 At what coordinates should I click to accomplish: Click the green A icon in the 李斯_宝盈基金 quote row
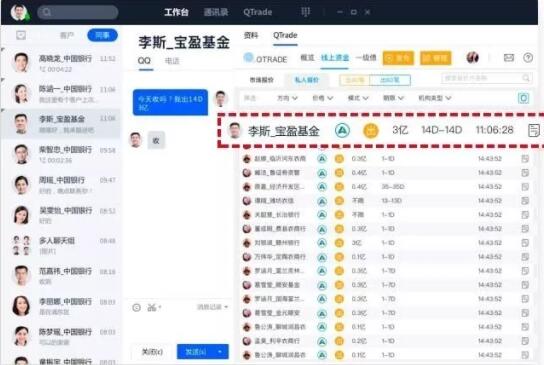[342, 130]
